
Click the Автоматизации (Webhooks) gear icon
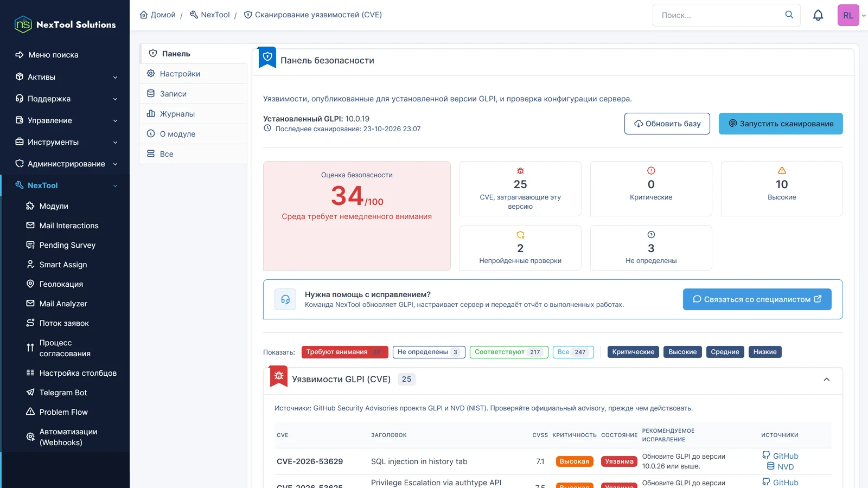click(x=30, y=437)
